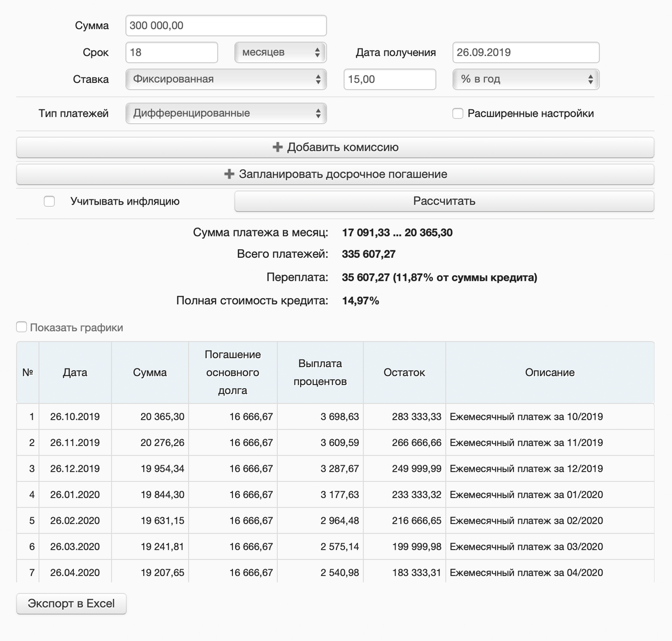The width and height of the screenshot is (672, 641).
Task: Open the term unit dropdown 'месяцев'
Action: tap(281, 53)
